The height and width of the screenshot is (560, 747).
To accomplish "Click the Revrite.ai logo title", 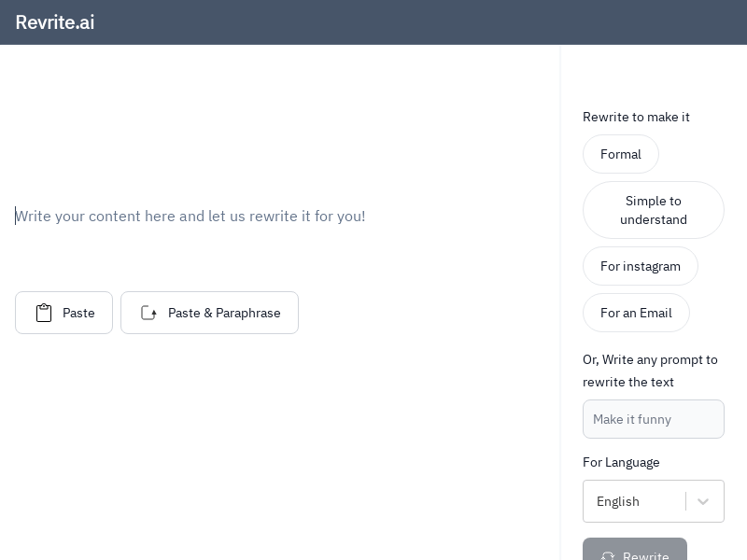I will pyautogui.click(x=55, y=22).
